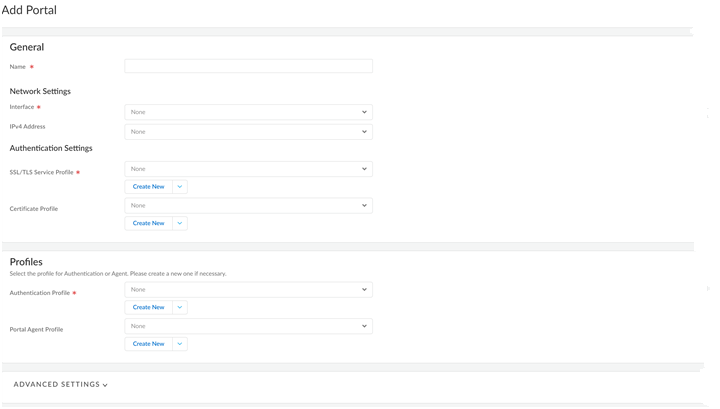The width and height of the screenshot is (720, 409).
Task: Click the Name field label
Action: 18,67
